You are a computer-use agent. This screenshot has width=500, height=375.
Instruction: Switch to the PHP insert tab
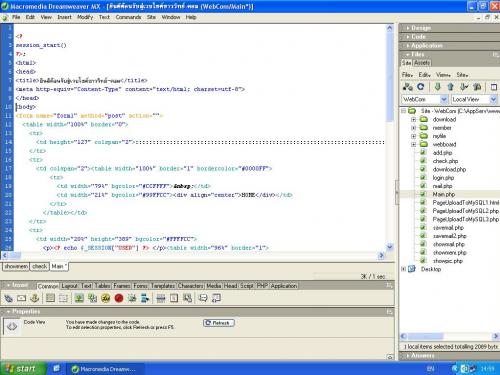pyautogui.click(x=262, y=286)
